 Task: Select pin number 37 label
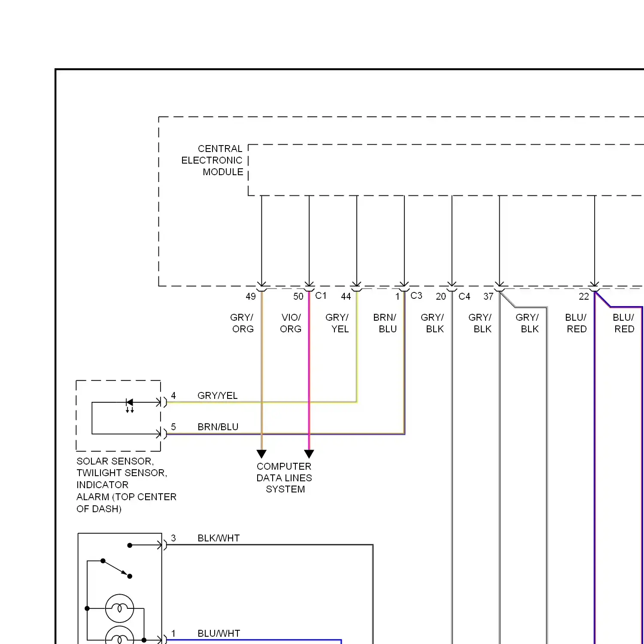(x=489, y=296)
